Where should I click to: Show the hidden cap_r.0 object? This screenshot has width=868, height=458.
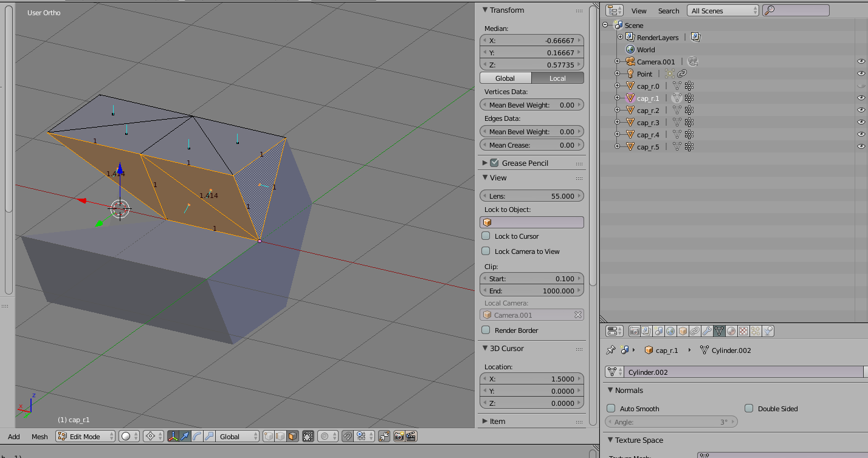[x=861, y=86]
